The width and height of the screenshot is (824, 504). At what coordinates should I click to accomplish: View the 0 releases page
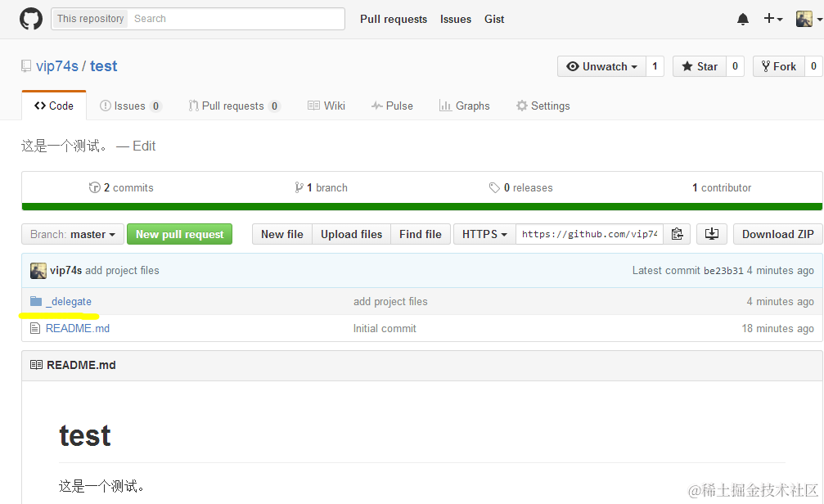(x=520, y=187)
